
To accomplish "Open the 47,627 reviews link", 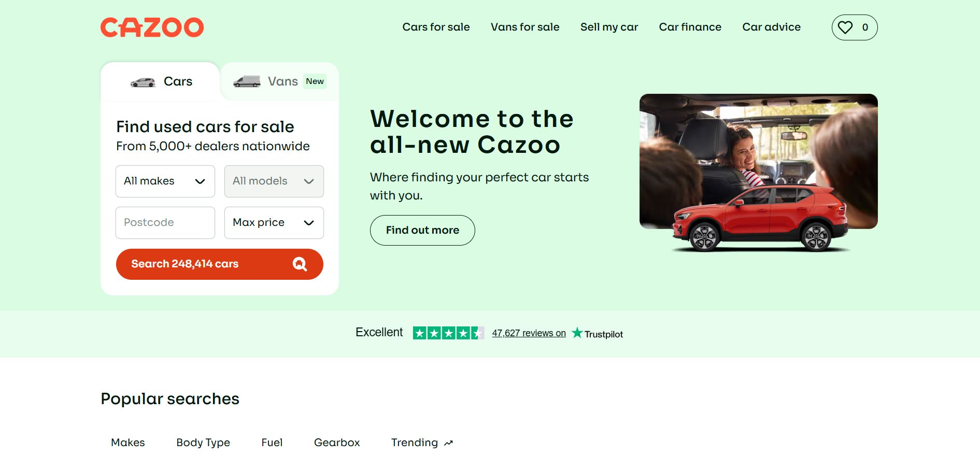I will [x=529, y=333].
